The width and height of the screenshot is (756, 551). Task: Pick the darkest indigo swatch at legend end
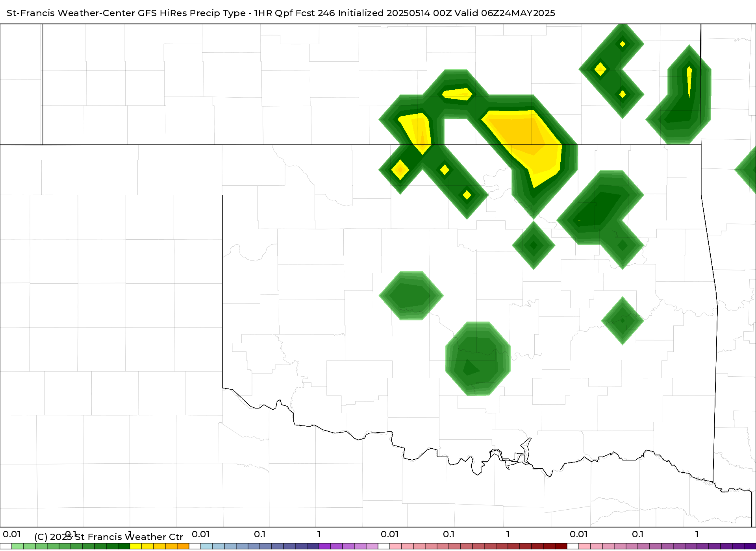tap(750, 546)
